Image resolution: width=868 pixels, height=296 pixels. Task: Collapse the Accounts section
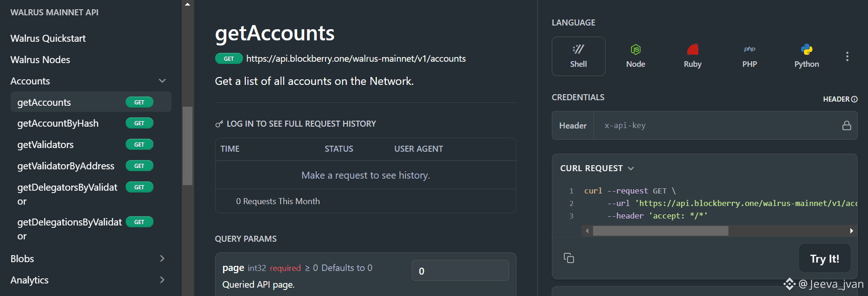click(x=162, y=81)
